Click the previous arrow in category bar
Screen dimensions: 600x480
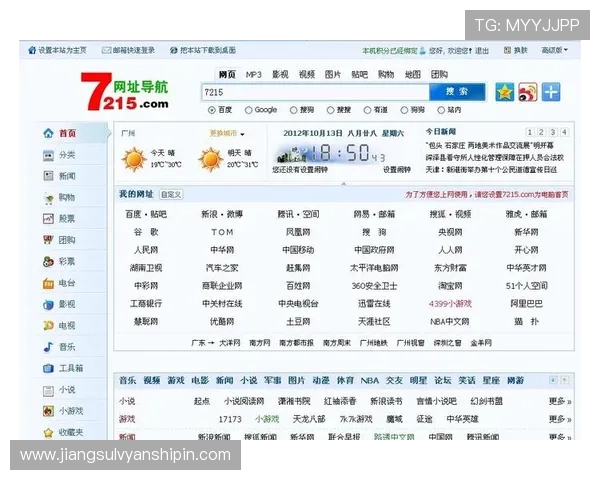[553, 380]
